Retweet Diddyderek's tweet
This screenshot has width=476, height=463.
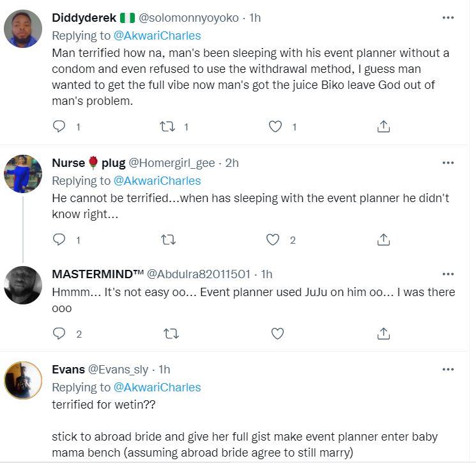pyautogui.click(x=167, y=127)
